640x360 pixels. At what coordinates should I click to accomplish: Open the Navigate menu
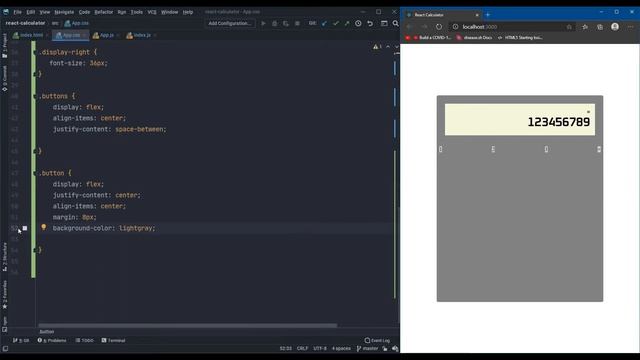pos(64,12)
